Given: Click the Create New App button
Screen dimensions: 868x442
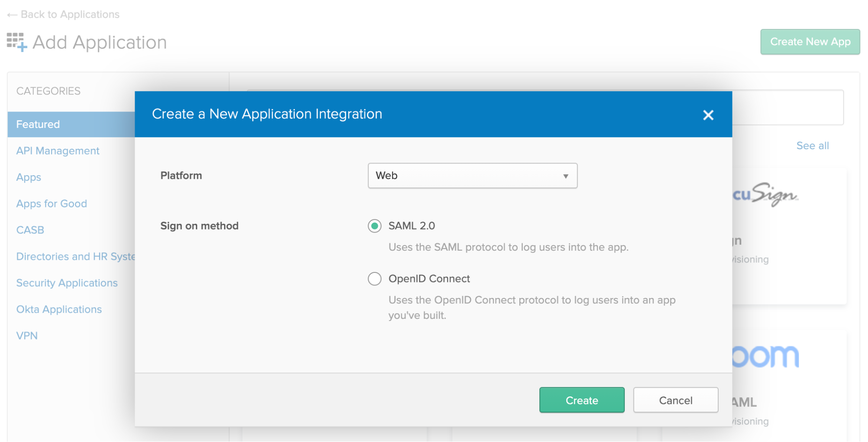Looking at the screenshot, I should point(810,42).
